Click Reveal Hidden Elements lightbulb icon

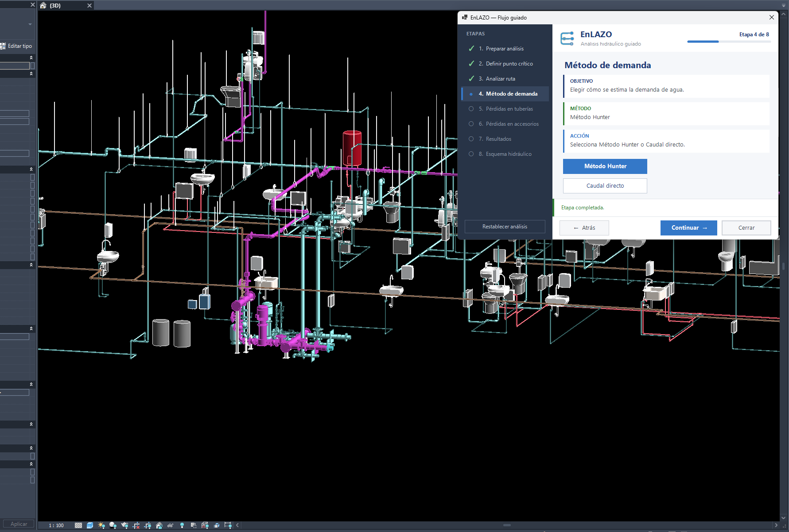tap(182, 525)
